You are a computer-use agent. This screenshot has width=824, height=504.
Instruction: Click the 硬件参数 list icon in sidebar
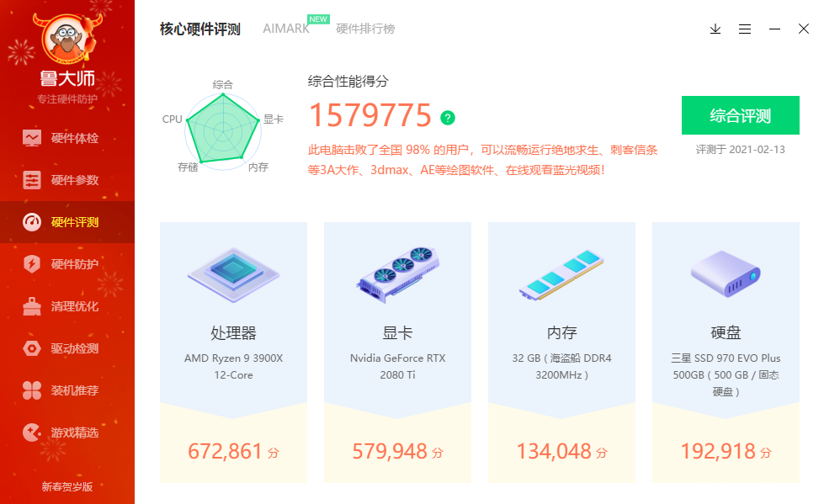31,180
